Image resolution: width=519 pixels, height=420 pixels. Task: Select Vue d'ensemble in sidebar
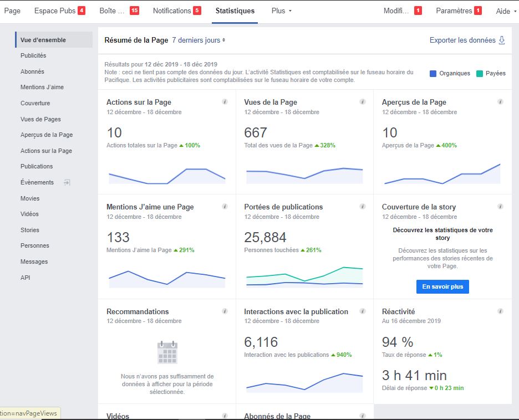point(54,40)
